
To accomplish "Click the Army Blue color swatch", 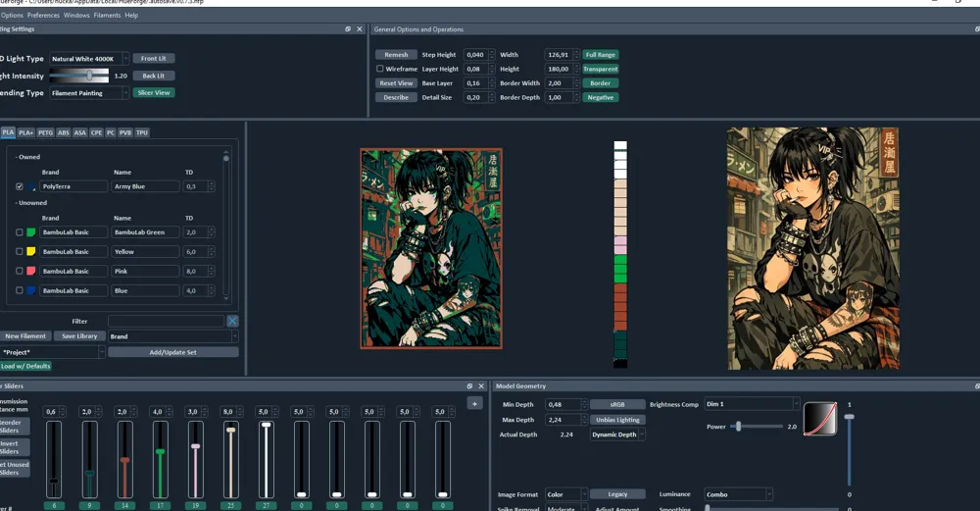I will [30, 186].
